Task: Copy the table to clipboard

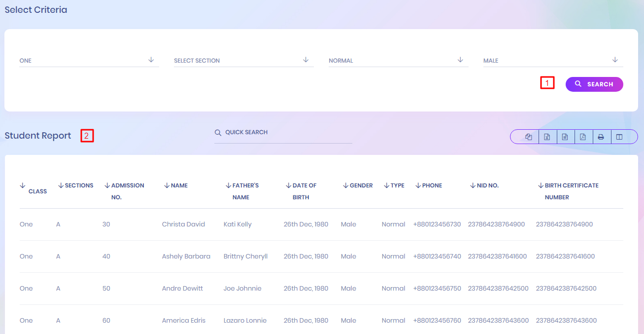Action: 529,137
